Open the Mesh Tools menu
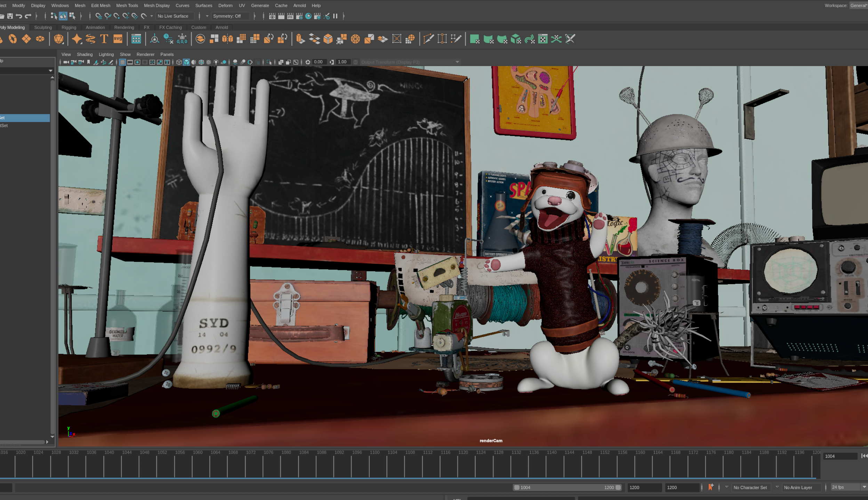 click(127, 6)
